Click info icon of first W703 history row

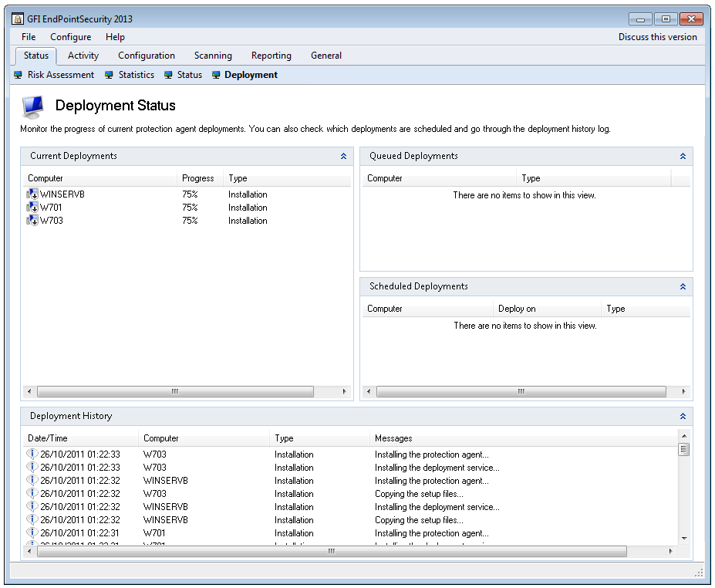click(x=32, y=455)
